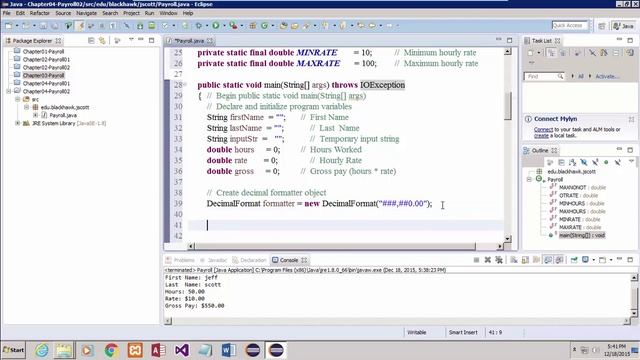Toggle Hide Static Members in Outline
640x360 pixels.
595,162
